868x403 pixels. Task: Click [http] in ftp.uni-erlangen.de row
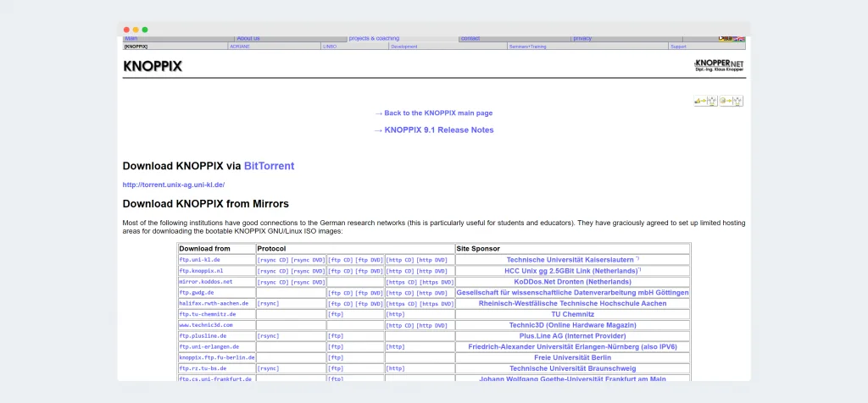pos(395,347)
